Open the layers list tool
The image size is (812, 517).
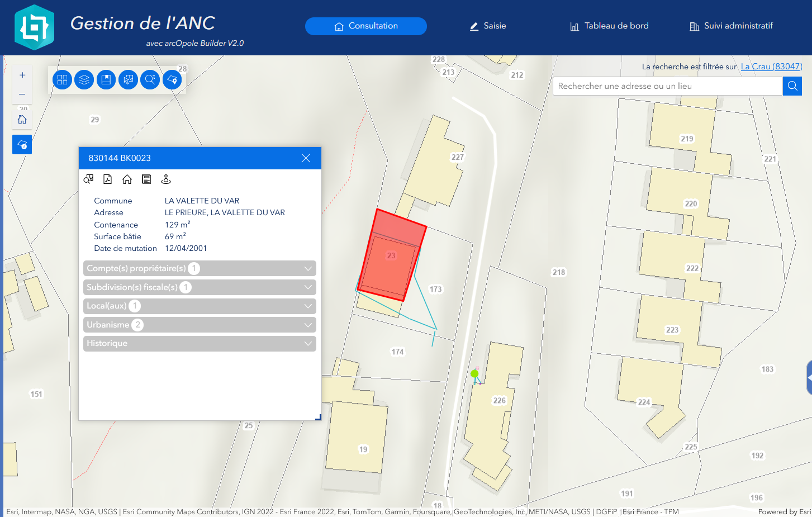[84, 80]
